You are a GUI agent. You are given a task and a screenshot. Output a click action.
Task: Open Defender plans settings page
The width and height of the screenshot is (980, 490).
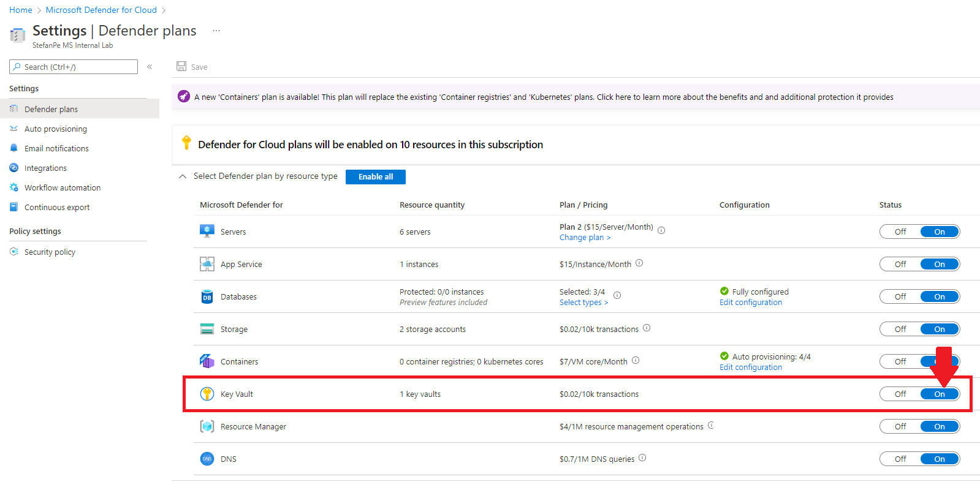click(x=80, y=109)
